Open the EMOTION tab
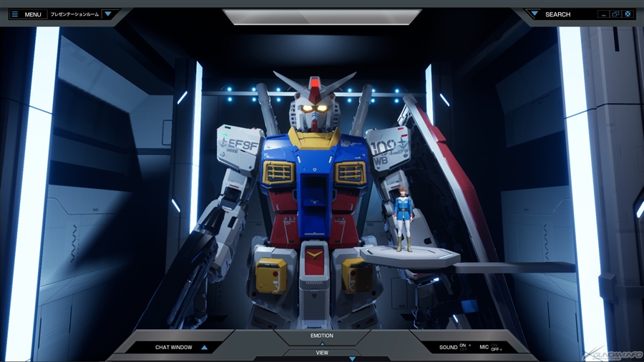The image size is (644, 362). pyautogui.click(x=322, y=336)
